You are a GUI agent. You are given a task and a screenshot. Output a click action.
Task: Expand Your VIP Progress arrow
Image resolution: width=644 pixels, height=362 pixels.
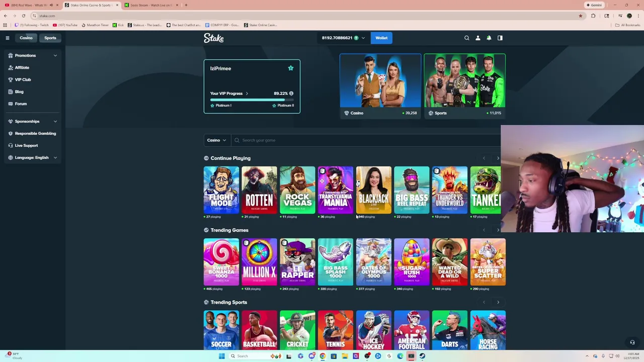point(247,94)
